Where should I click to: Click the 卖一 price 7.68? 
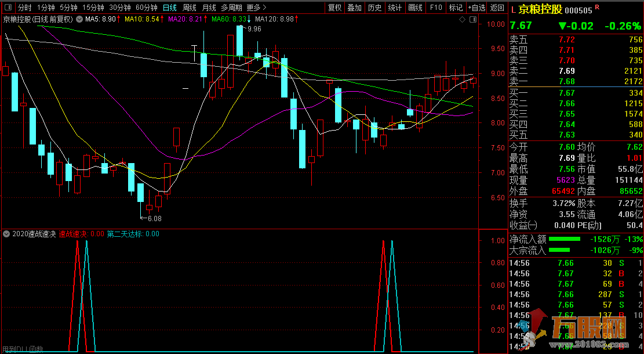click(x=567, y=81)
